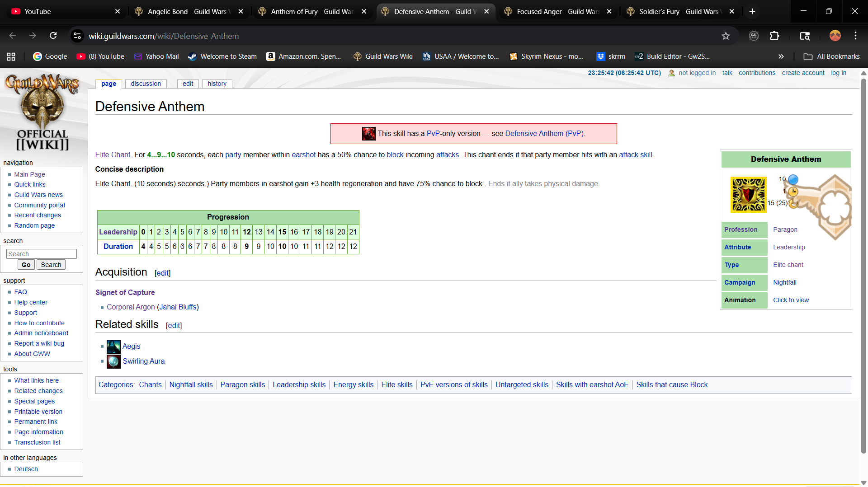Click into the wiki Search field
The width and height of the screenshot is (868, 487).
coord(42,254)
